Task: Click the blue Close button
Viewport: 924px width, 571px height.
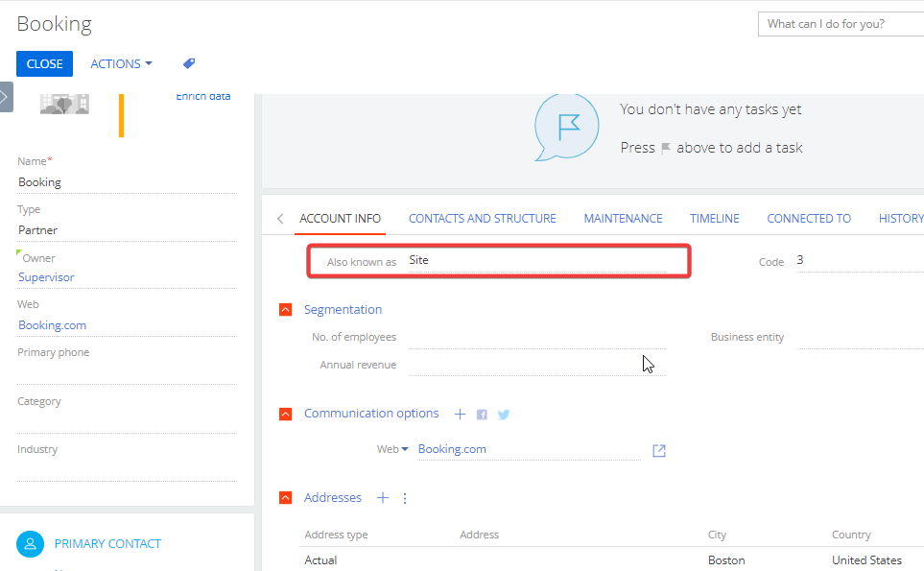Action: point(45,63)
